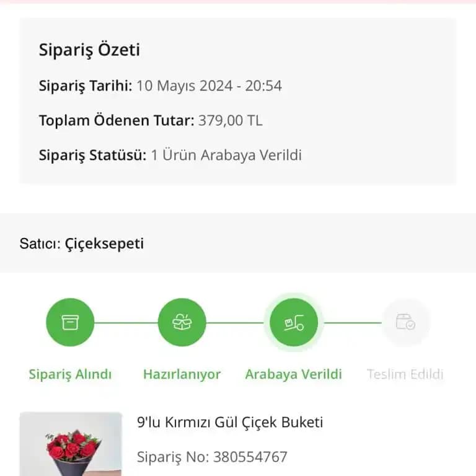Viewport: 476px width, 476px height.
Task: Tap the Sipariş Alındı box icon
Action: click(70, 322)
